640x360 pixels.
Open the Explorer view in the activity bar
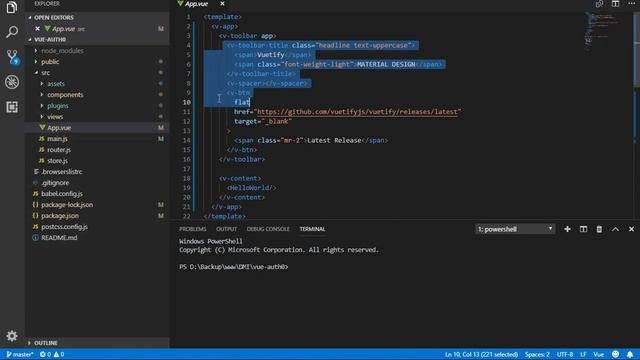[x=12, y=7]
